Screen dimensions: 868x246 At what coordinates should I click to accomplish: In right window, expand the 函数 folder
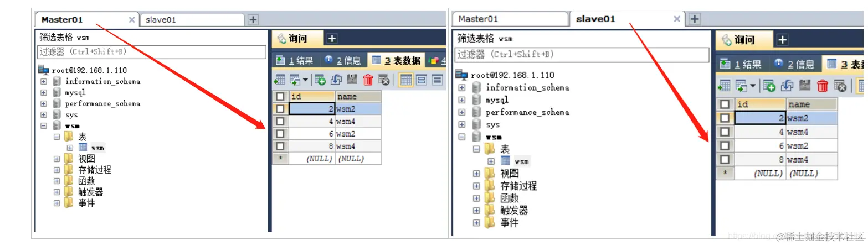pos(476,198)
